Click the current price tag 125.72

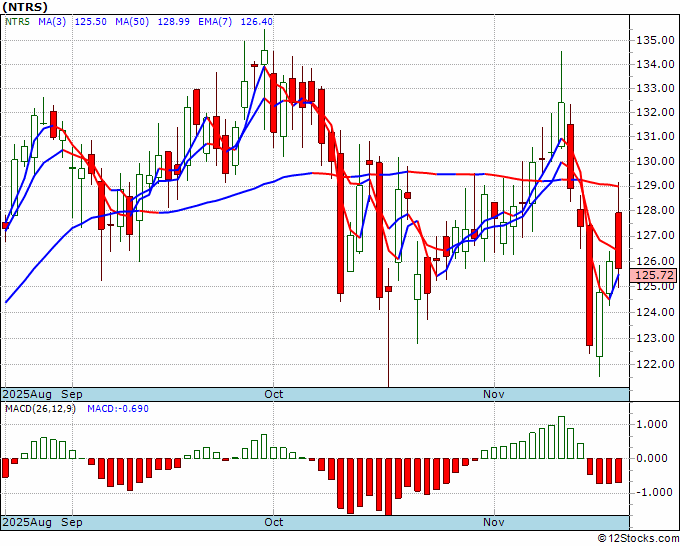point(654,275)
